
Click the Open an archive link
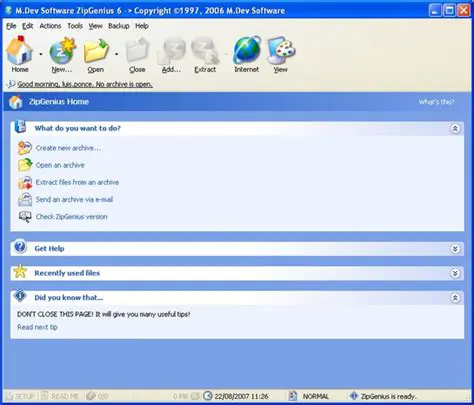60,165
